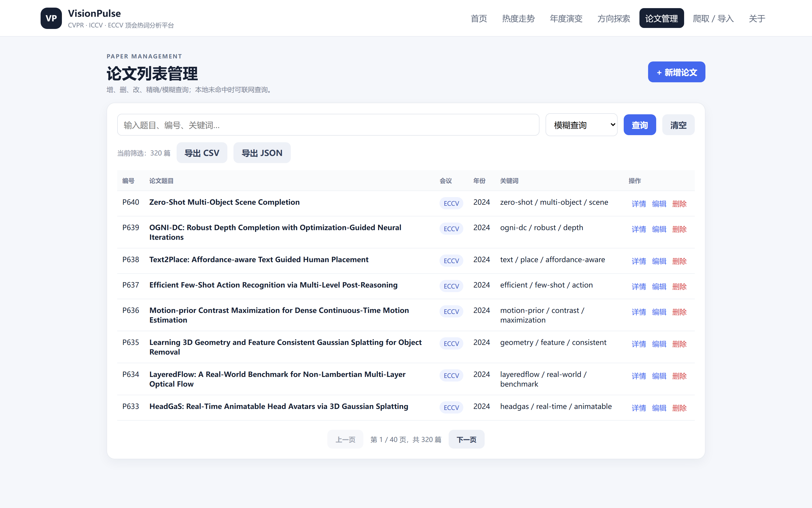Select the 论文管理 nav tab
This screenshot has width=812, height=508.
[661, 19]
